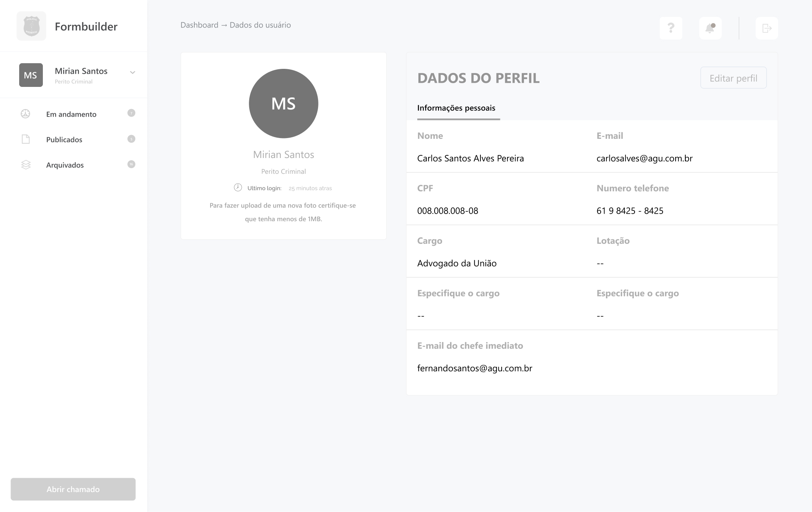
Task: Click the Ultimo login clock icon
Action: click(238, 187)
